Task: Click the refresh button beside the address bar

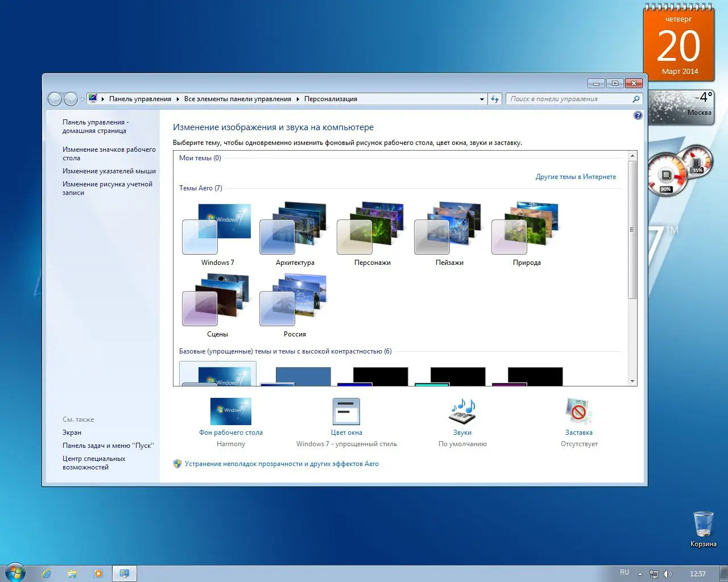Action: [x=495, y=99]
